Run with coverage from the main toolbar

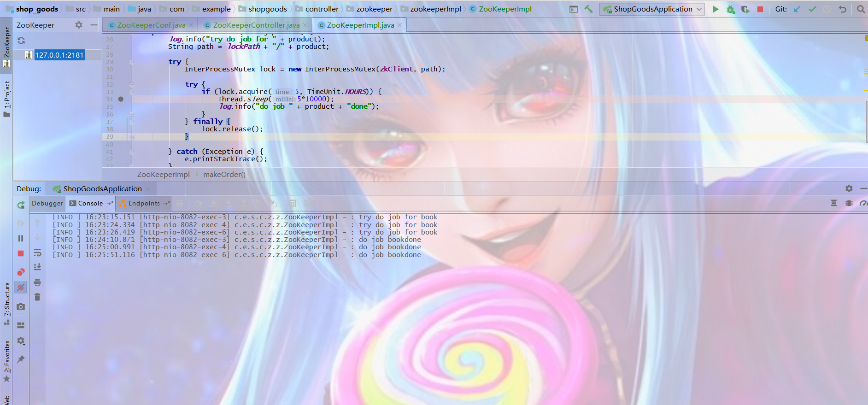pos(745,9)
